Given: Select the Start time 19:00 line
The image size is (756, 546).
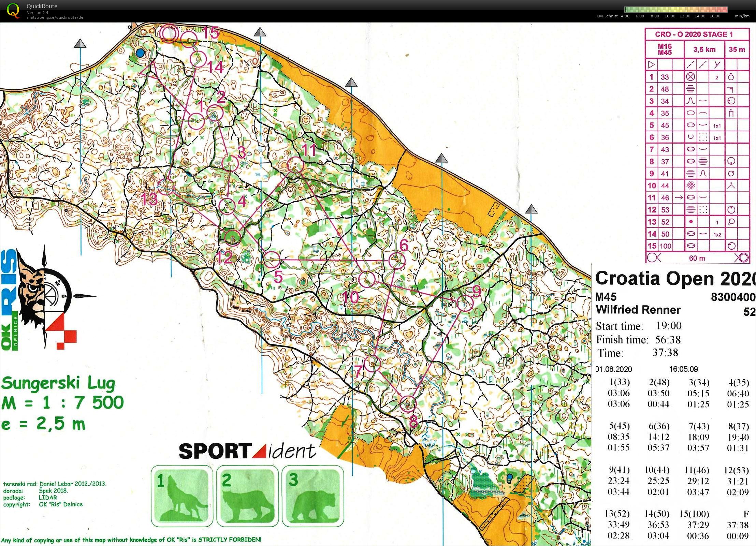Looking at the screenshot, I should click(x=639, y=326).
